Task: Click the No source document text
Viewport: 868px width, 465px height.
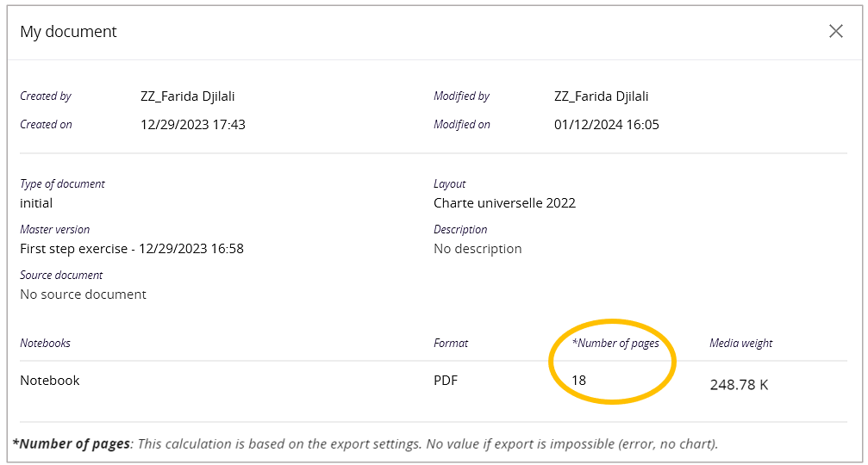Action: tap(83, 294)
